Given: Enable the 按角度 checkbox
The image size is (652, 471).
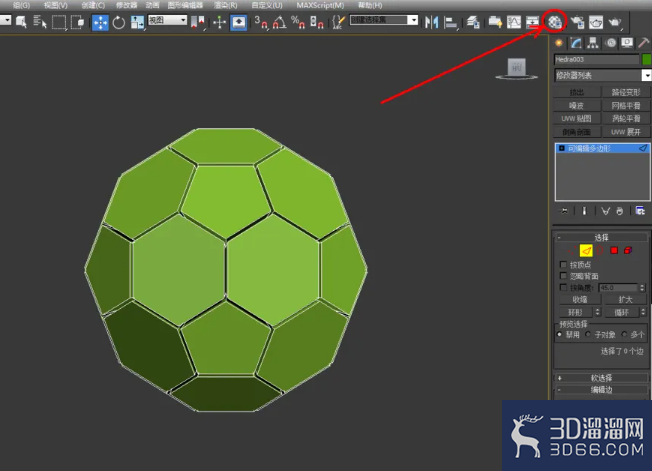Looking at the screenshot, I should click(x=563, y=287).
